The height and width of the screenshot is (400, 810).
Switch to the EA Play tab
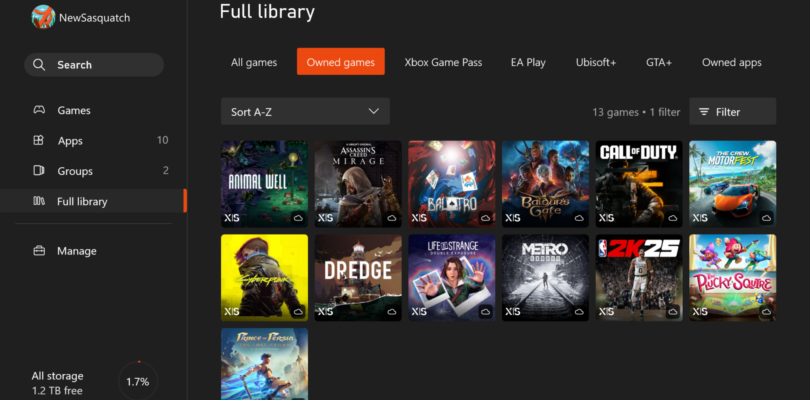[x=528, y=63]
